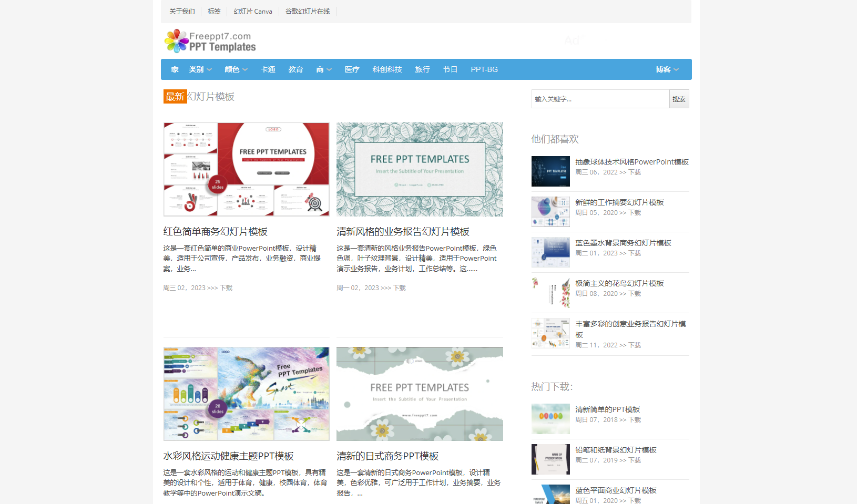Click the watercolor sports template thumbnail
The image size is (857, 504).
pos(246,394)
